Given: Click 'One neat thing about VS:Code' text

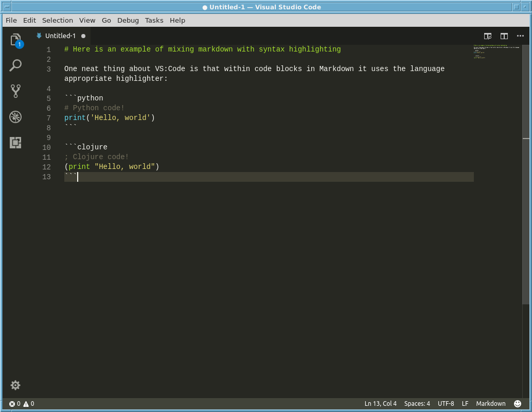Looking at the screenshot, I should (x=125, y=69).
